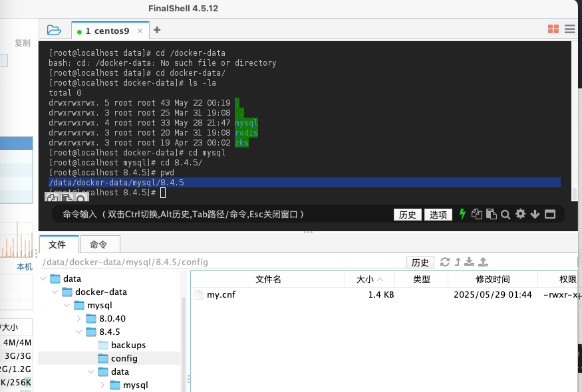This screenshot has height=392, width=582.
Task: Collapse the mysql folder under docker-data
Action: tap(67, 305)
